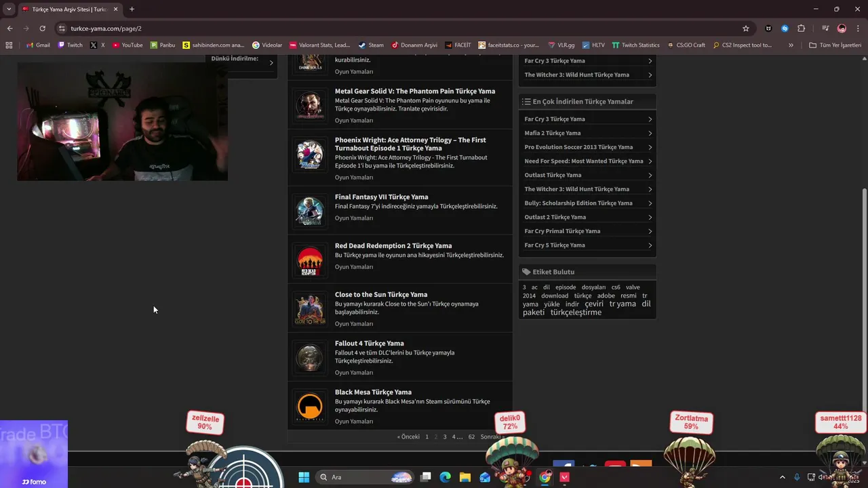Expand the Dünkü İndirilme row arrow
Screen dimensions: 868x488
click(271, 62)
